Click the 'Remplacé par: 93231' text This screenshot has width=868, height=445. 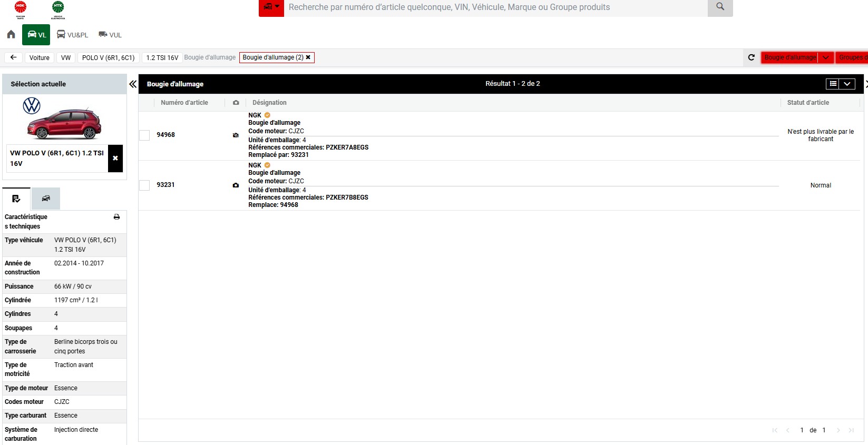click(278, 155)
